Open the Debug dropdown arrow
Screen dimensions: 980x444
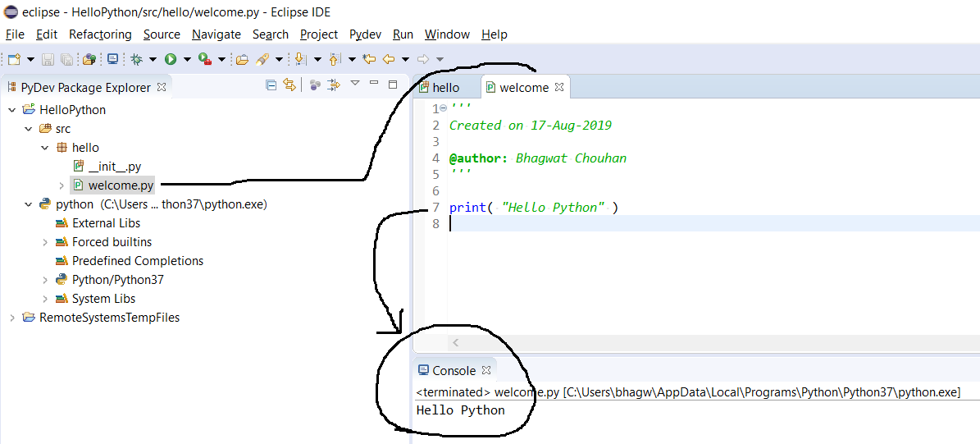point(153,59)
